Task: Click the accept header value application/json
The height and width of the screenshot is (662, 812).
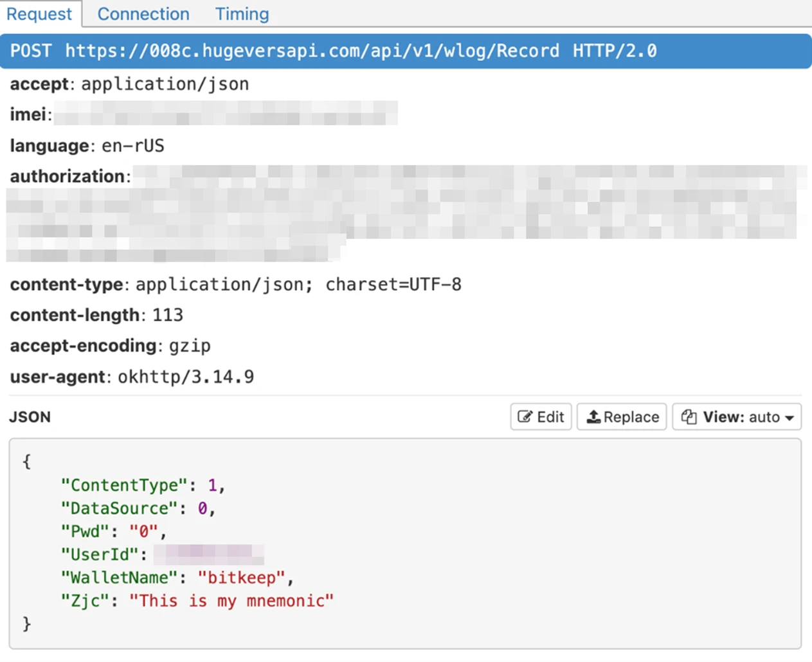Action: 165,84
